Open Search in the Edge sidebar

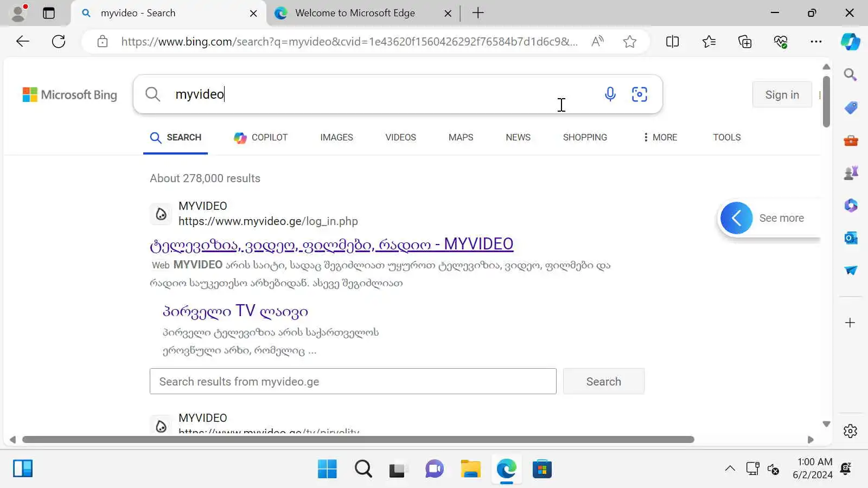click(850, 74)
